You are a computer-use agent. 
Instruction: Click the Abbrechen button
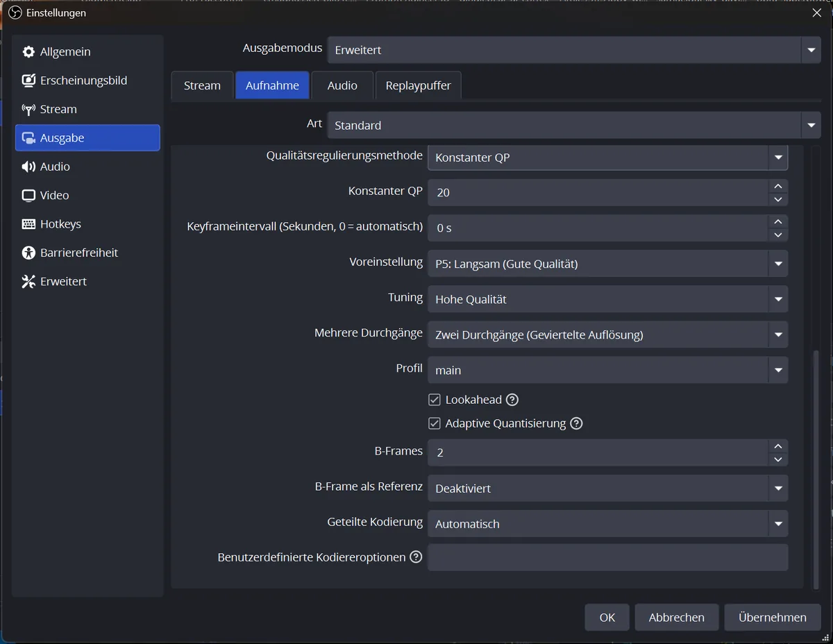tap(677, 618)
